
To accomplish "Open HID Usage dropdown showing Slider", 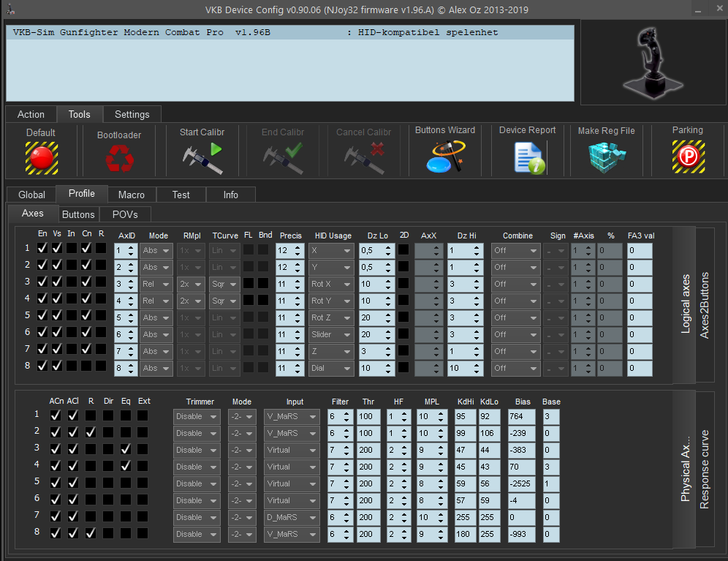I will pos(331,335).
